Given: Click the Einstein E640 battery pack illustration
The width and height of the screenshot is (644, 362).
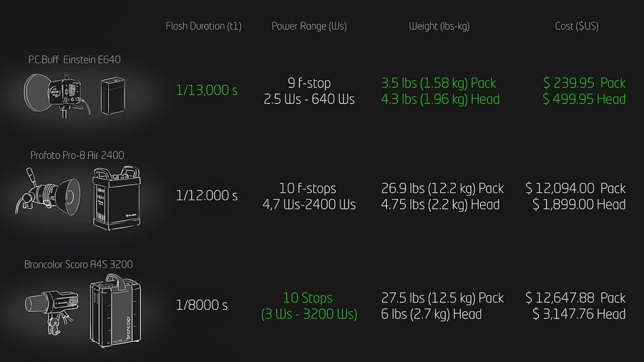Looking at the screenshot, I should point(113,96).
